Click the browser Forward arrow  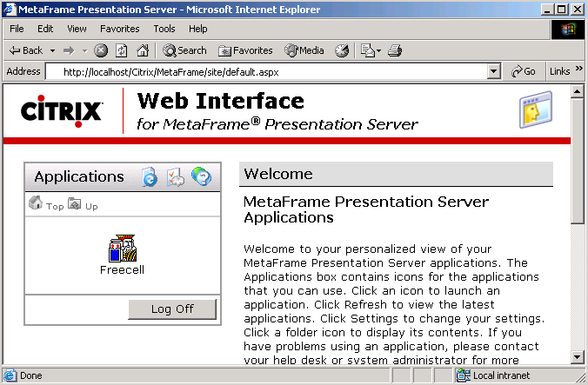[69, 50]
